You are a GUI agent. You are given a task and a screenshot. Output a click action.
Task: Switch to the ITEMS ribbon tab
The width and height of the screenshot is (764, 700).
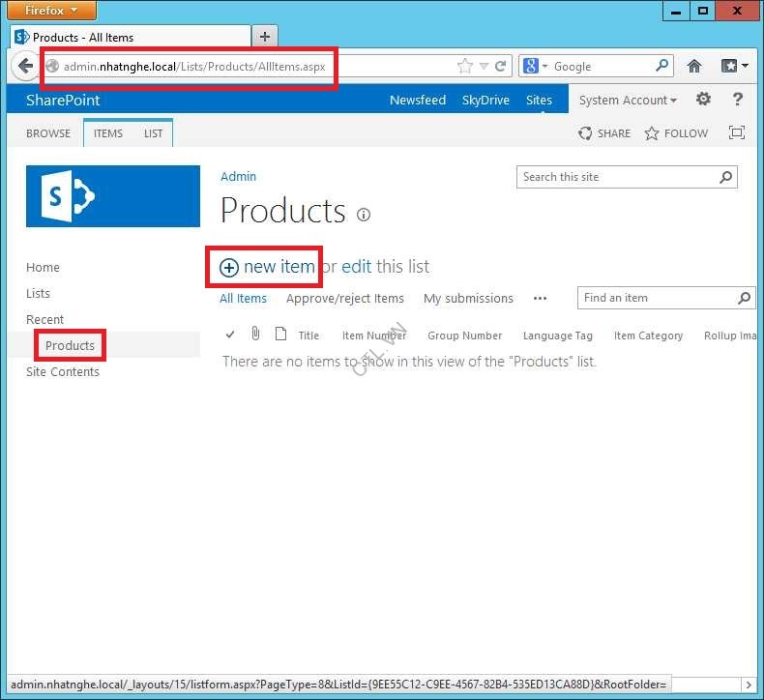108,133
